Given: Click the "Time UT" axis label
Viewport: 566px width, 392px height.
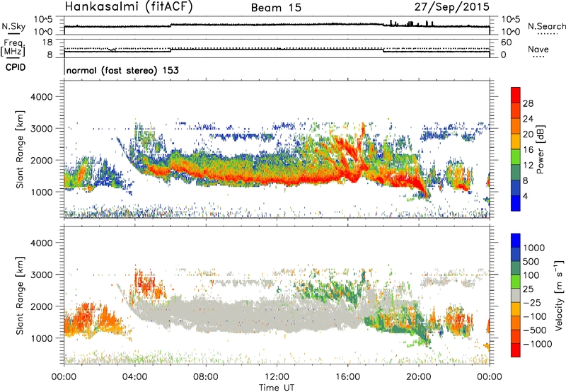Looking at the screenshot, I should [x=277, y=388].
